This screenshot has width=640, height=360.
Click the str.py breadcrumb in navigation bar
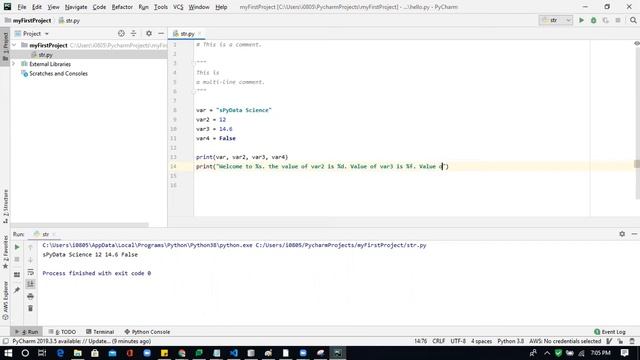(x=69, y=20)
